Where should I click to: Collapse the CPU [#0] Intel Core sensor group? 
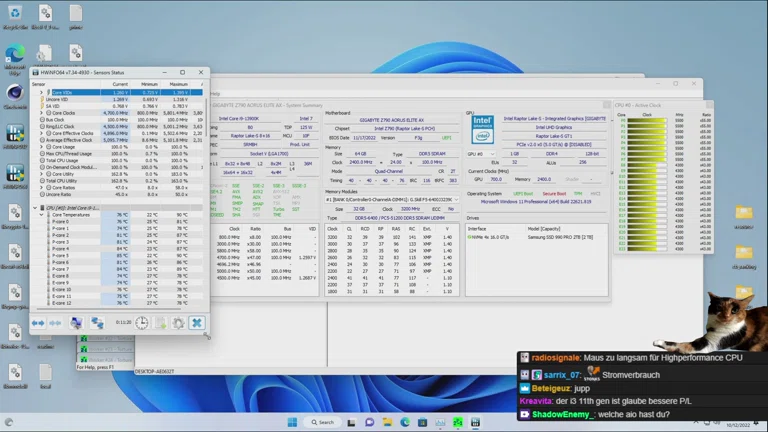[35, 207]
